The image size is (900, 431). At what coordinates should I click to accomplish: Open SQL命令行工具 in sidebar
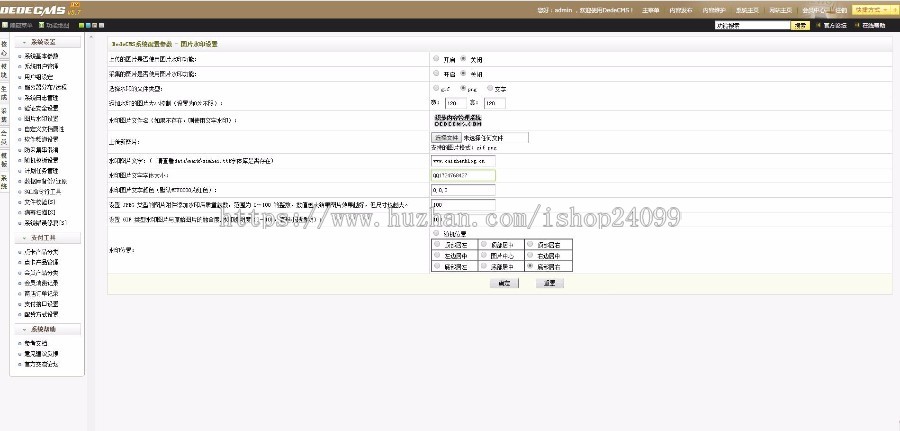click(x=42, y=192)
